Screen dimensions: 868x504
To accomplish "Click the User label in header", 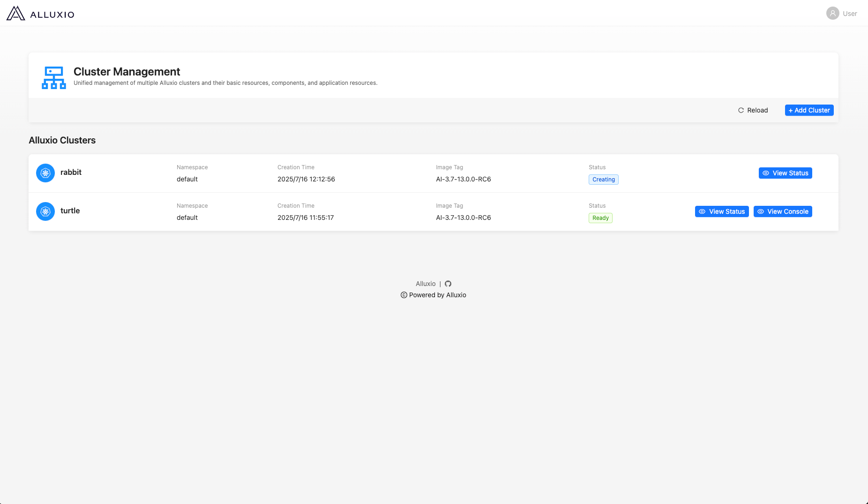I will 850,14.
